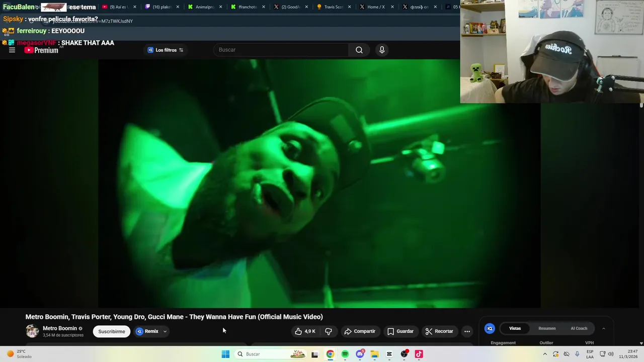Go to YouTube Premium home logo
644x362 pixels.
(41, 50)
